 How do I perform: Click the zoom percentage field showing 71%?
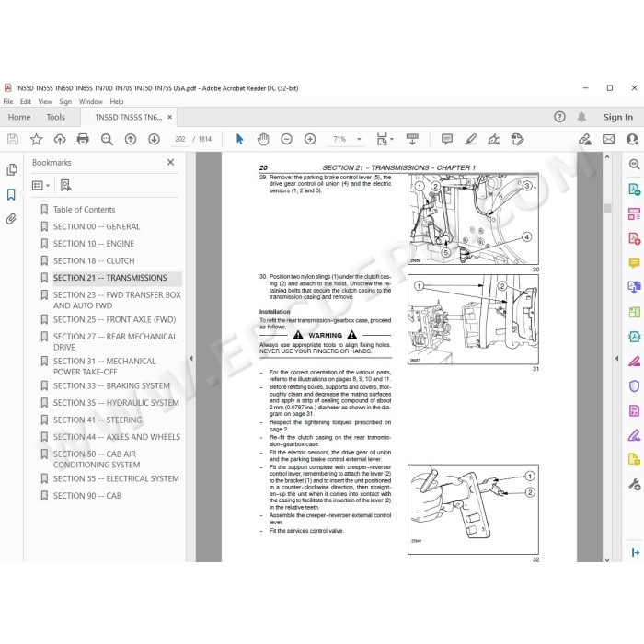pyautogui.click(x=340, y=139)
